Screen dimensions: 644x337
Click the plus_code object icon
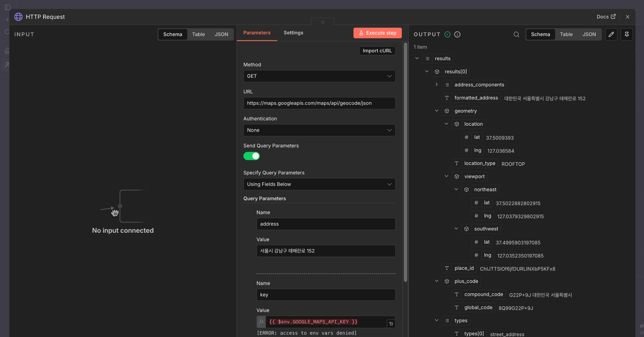coord(447,281)
